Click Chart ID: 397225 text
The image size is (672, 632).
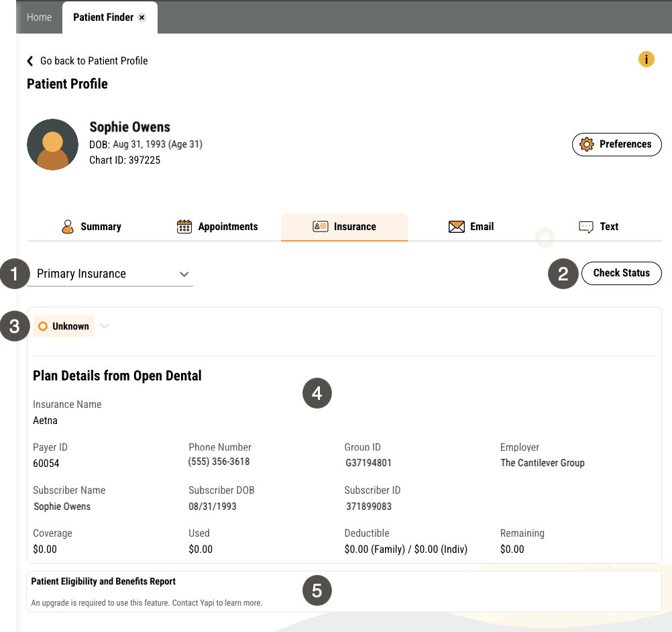[x=125, y=160]
